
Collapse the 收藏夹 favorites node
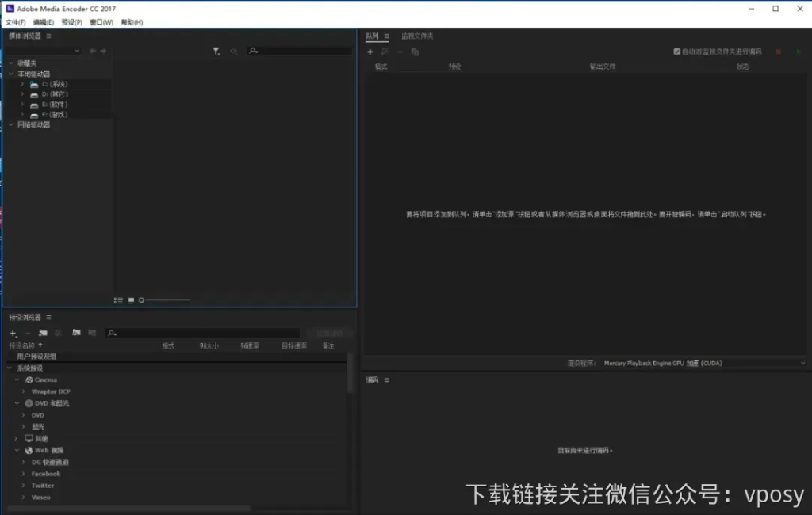tap(11, 63)
